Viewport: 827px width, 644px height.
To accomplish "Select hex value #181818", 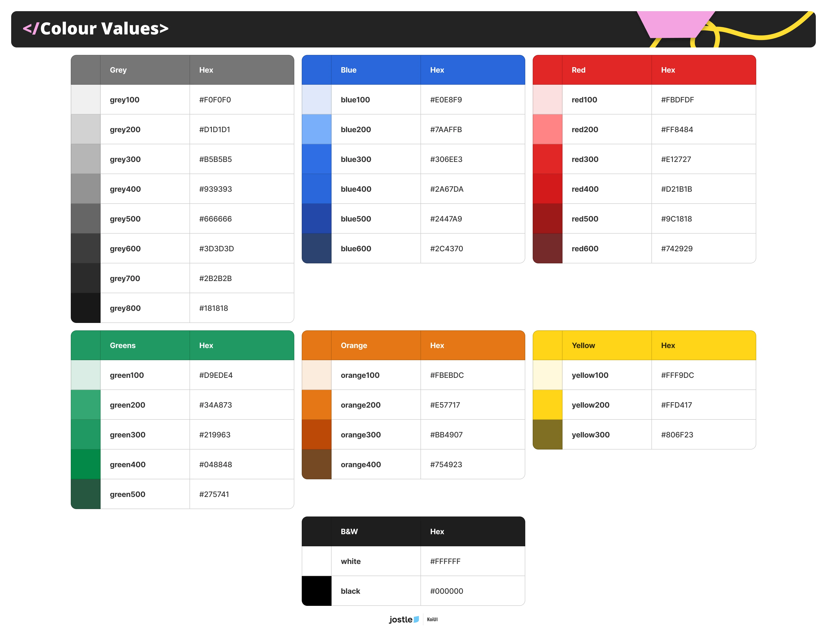I will (214, 308).
